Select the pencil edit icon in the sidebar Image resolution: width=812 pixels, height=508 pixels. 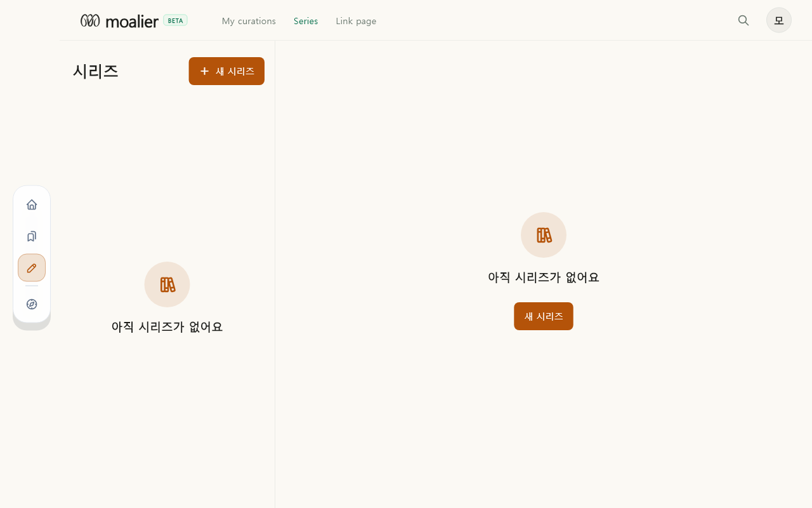pos(32,267)
